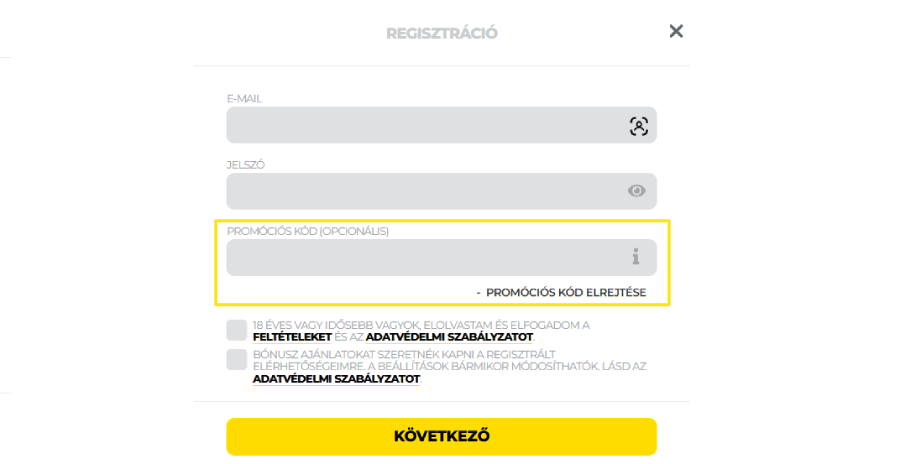Click inside the Jelszó password field

click(x=420, y=191)
